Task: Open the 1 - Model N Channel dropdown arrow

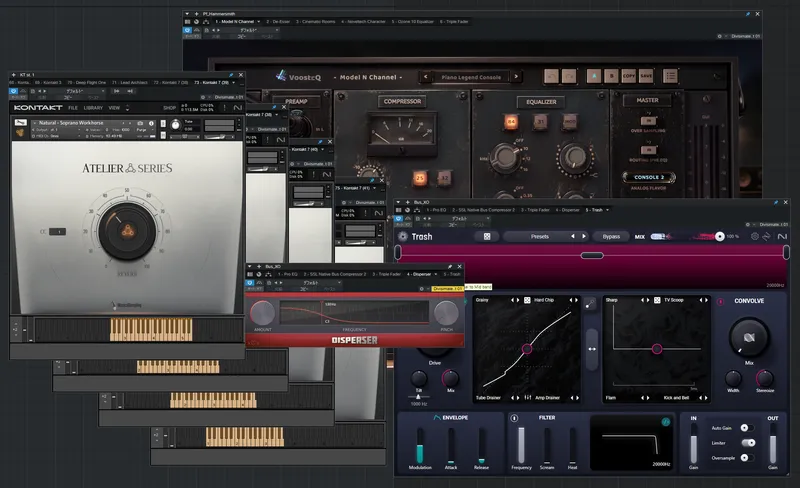Action: [258, 22]
